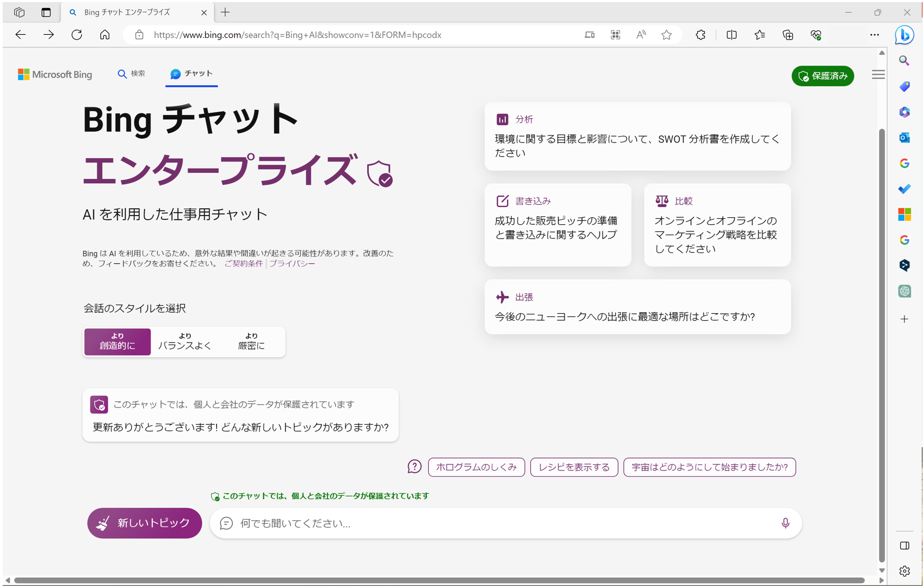This screenshot has width=924, height=588.
Task: Open split screen view
Action: pyautogui.click(x=731, y=35)
